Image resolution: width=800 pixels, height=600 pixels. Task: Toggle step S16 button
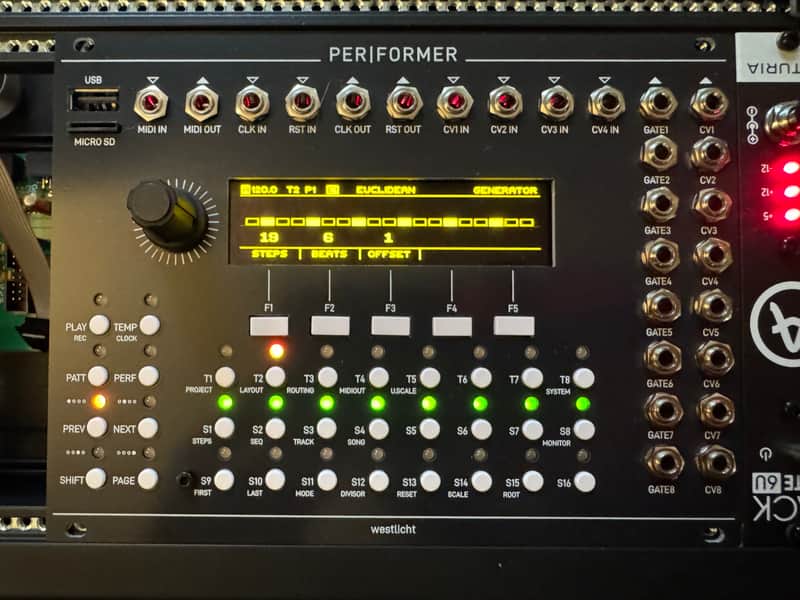[x=585, y=482]
